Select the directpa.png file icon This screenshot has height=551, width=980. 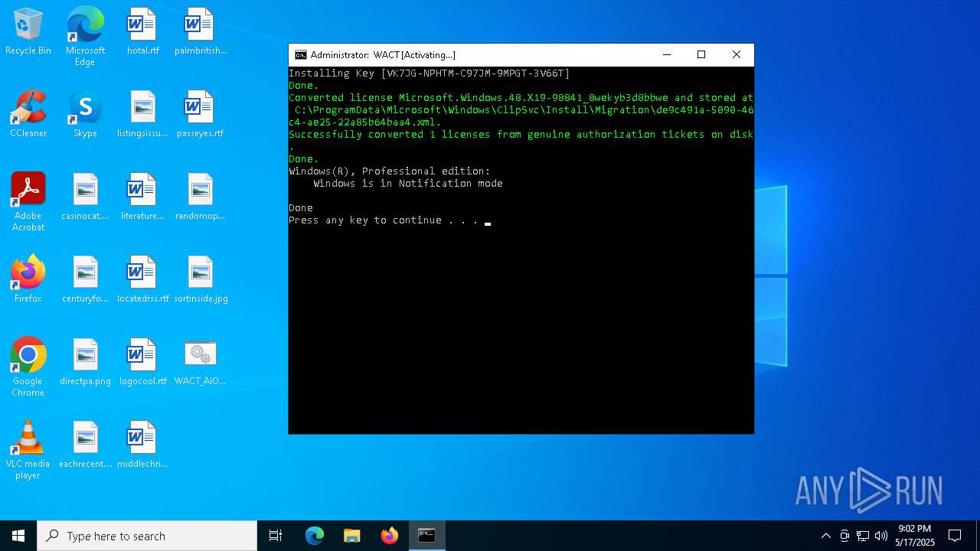coord(85,362)
